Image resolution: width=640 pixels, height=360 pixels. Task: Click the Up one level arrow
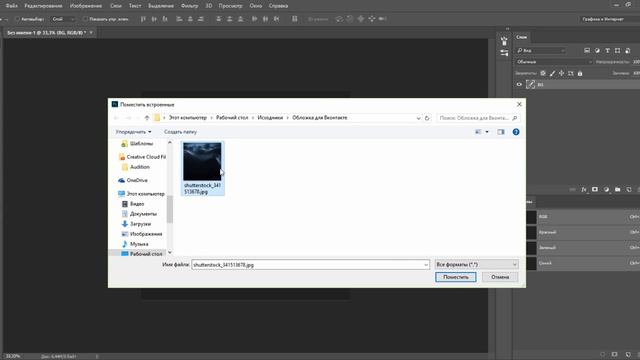click(x=147, y=118)
